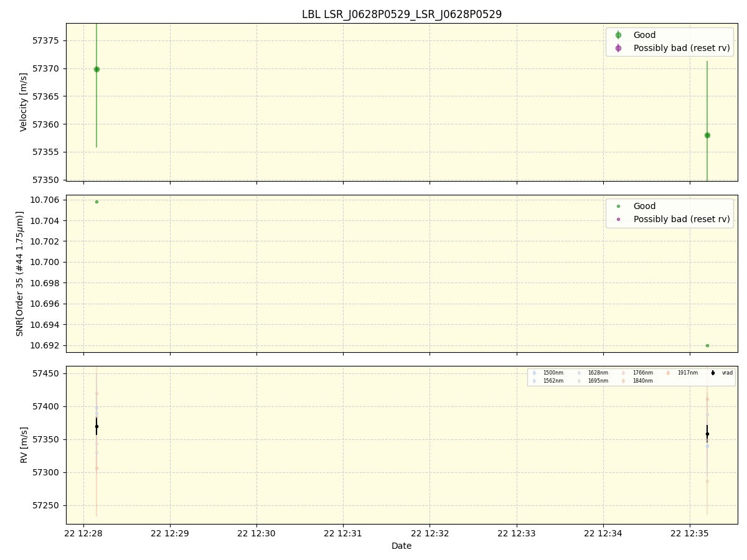The width and height of the screenshot is (747, 560).
Task: Click the '22 12:30' x-axis tick label
Action: click(x=256, y=533)
